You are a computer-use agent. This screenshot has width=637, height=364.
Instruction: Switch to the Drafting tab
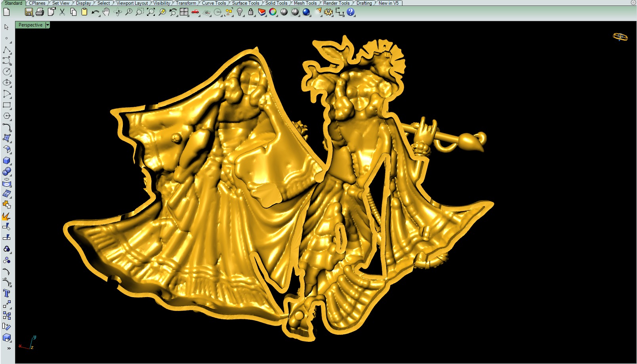pos(364,3)
